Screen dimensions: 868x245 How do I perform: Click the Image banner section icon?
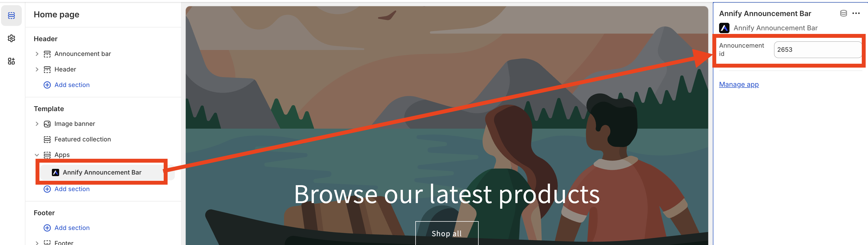(47, 124)
